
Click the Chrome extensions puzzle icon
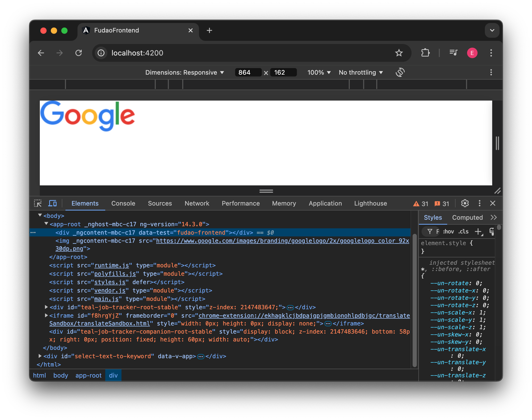425,53
